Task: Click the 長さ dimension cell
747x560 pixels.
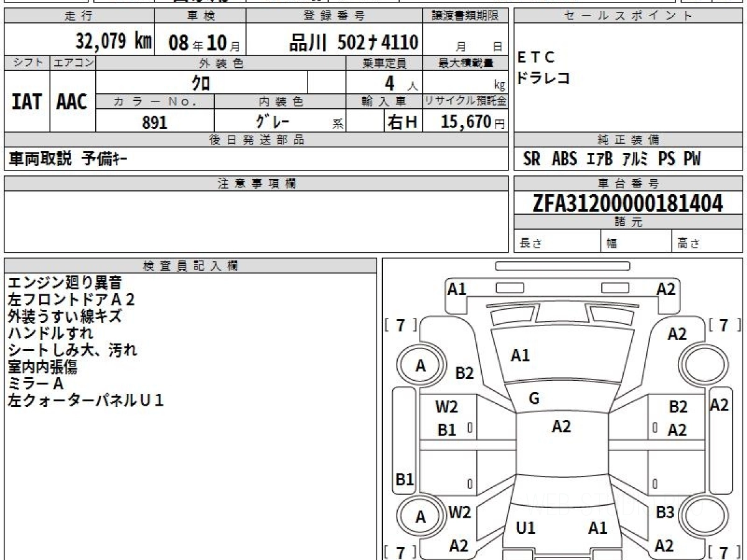Action: tap(557, 243)
